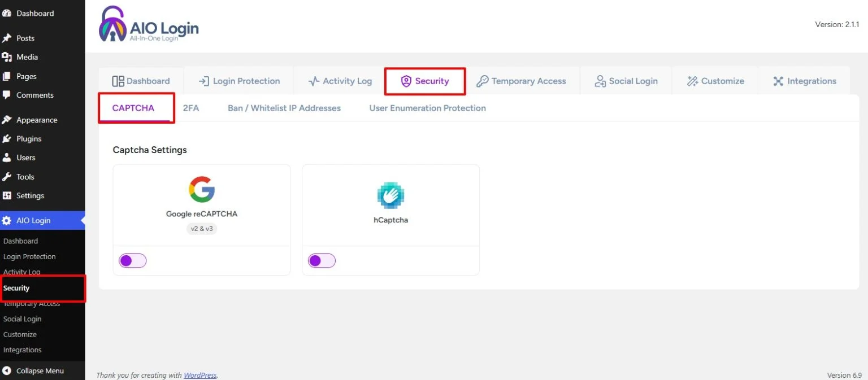Toggle the Google reCAPTCHA switch
868x380 pixels.
[x=133, y=260]
